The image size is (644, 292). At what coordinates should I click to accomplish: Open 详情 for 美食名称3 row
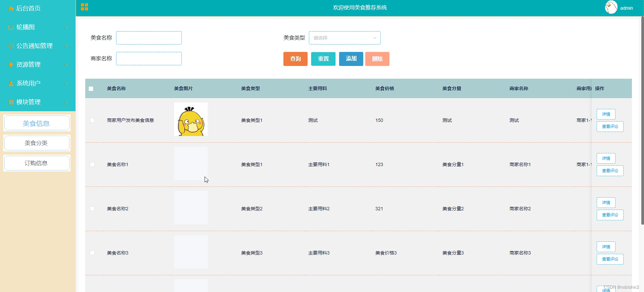pyautogui.click(x=606, y=247)
